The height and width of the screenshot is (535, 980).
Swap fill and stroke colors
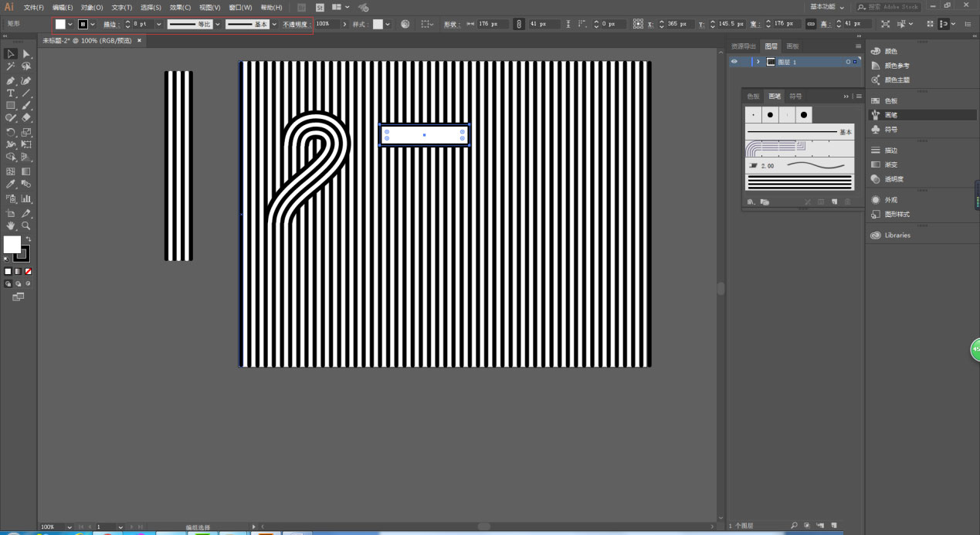tap(28, 239)
